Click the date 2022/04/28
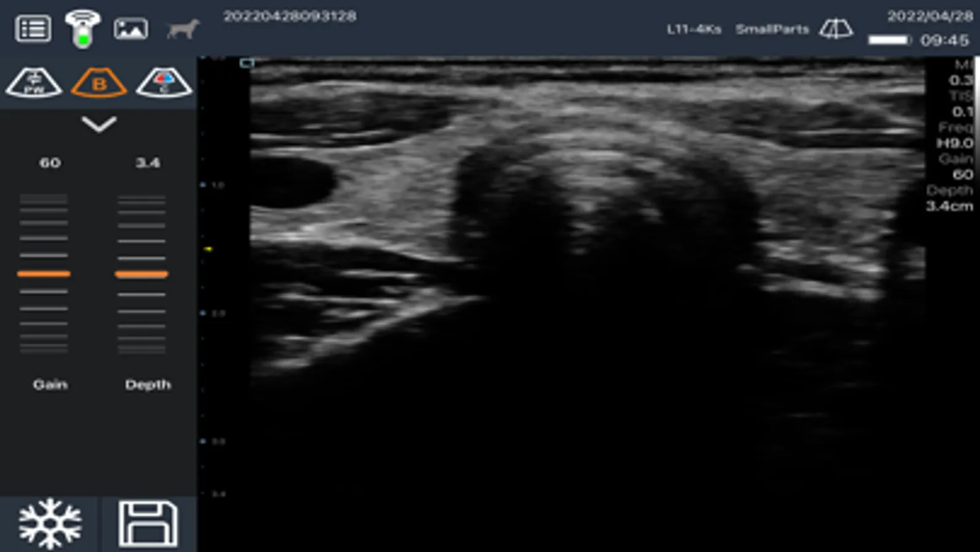The height and width of the screenshot is (552, 980). (930, 16)
